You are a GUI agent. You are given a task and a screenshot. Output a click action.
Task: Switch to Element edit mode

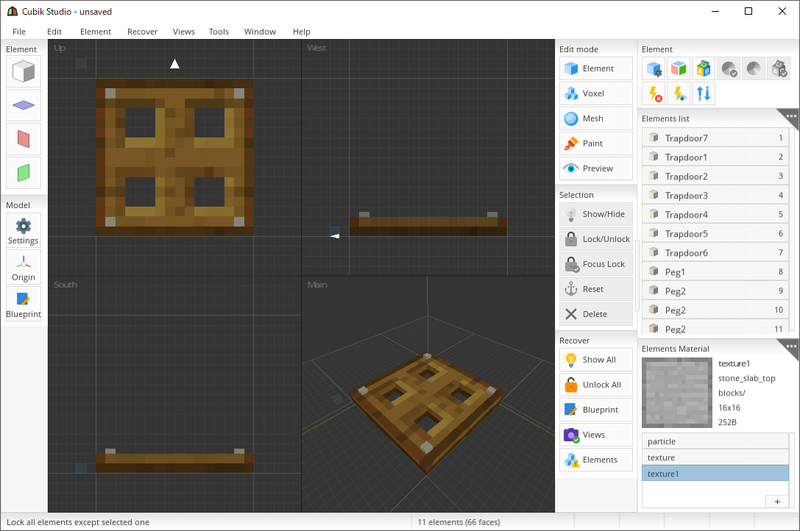pos(596,68)
